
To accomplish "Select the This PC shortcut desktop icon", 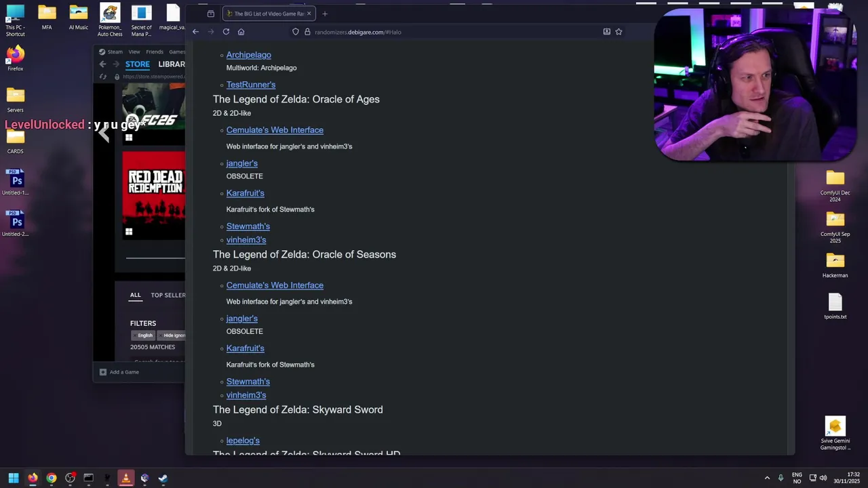I will [x=15, y=20].
